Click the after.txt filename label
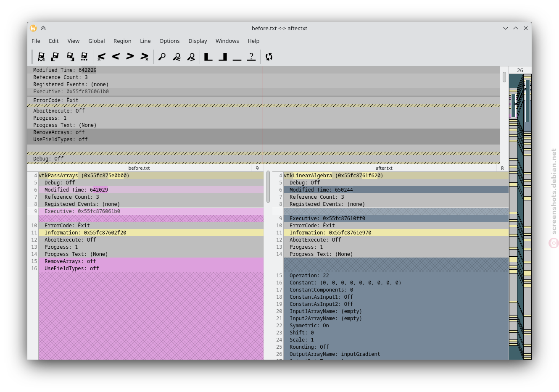 point(384,168)
